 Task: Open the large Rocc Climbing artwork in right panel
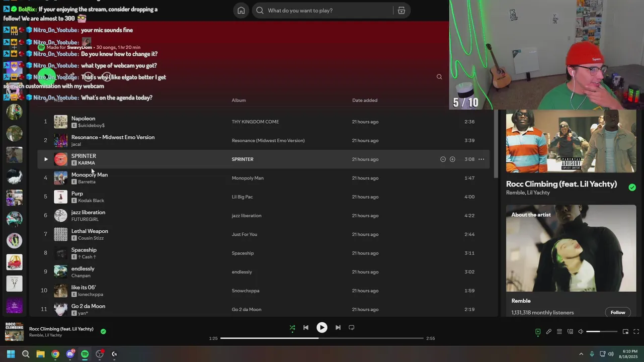[571, 141]
